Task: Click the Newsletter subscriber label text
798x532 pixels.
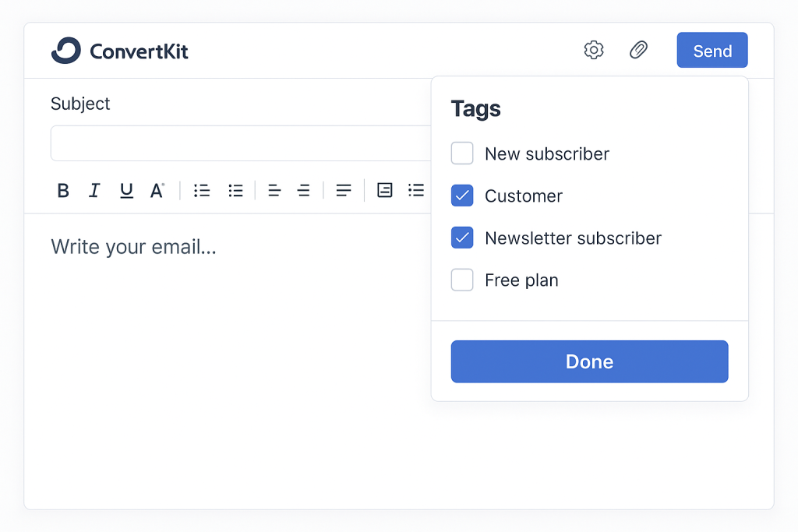Action: 573,238
